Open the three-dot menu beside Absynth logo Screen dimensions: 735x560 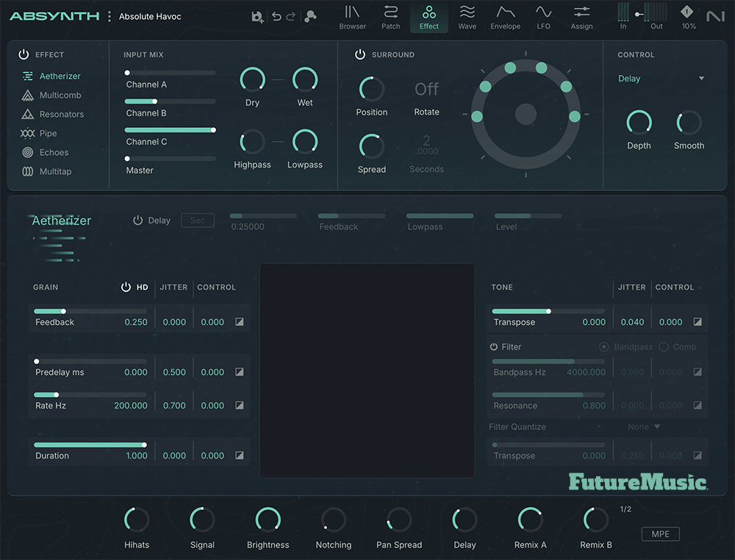tap(110, 16)
